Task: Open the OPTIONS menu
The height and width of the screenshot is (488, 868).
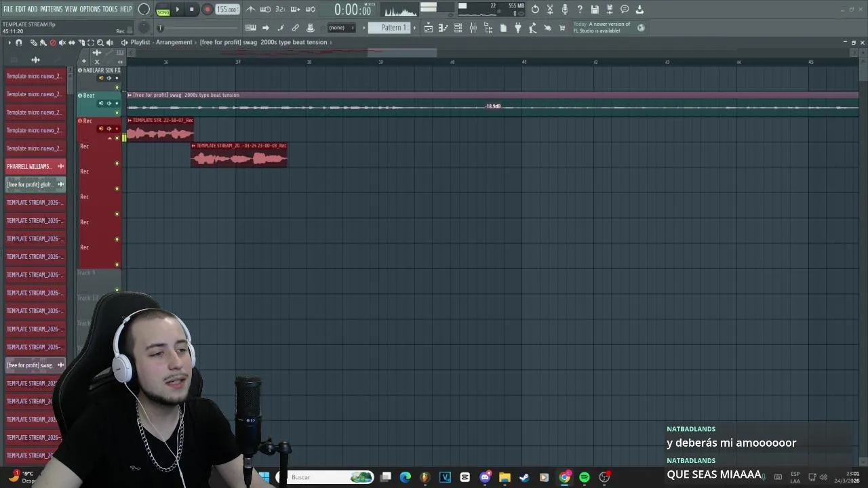Action: [x=90, y=9]
